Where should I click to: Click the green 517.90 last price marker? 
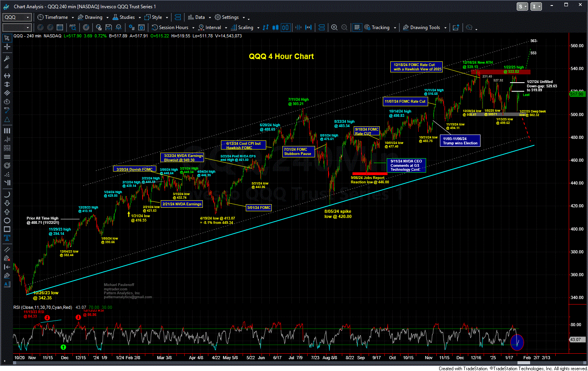(577, 94)
